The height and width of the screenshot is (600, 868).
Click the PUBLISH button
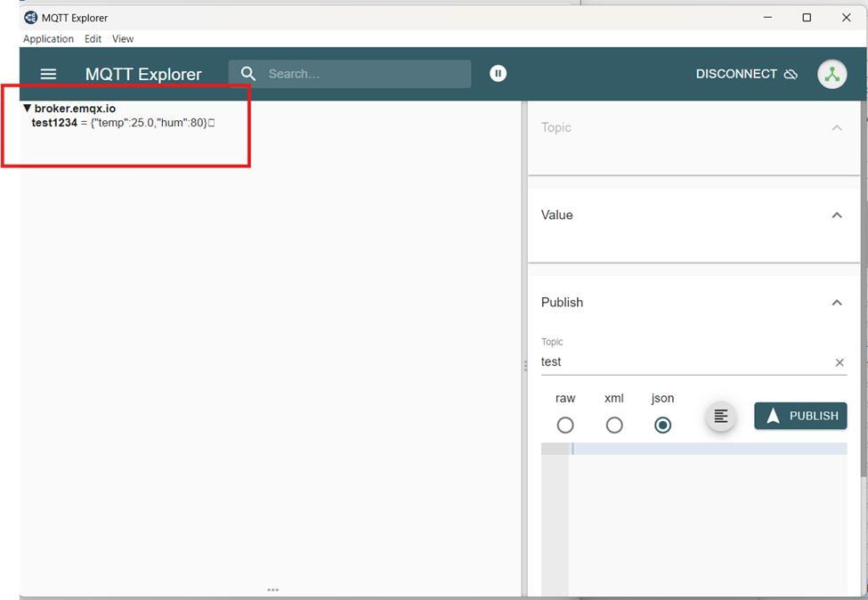tap(800, 416)
